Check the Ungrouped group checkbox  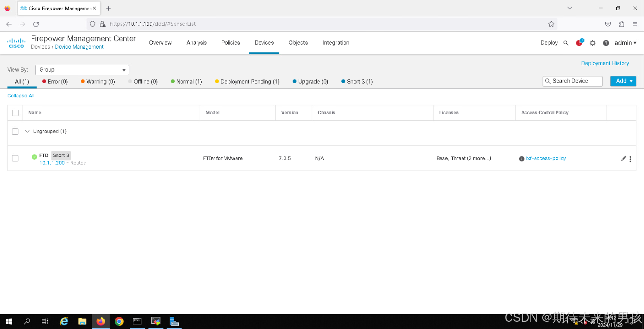[15, 132]
